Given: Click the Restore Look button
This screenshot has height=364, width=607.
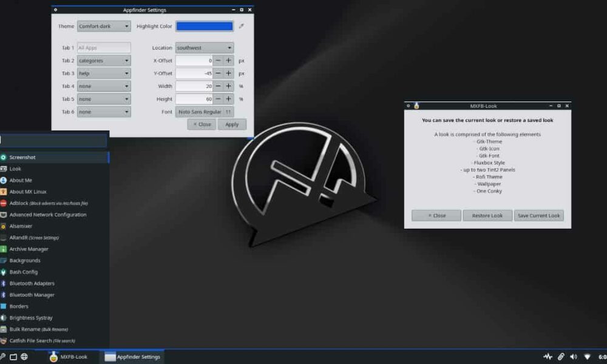Looking at the screenshot, I should click(487, 215).
